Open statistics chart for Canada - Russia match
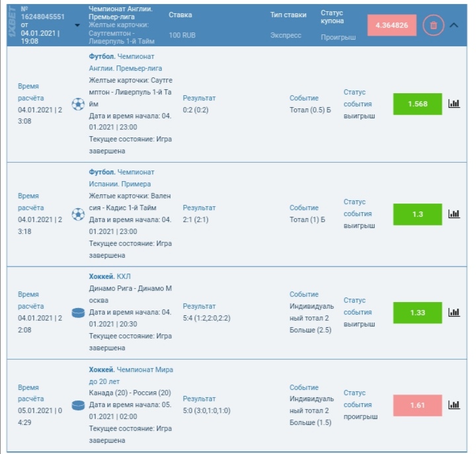 point(454,405)
